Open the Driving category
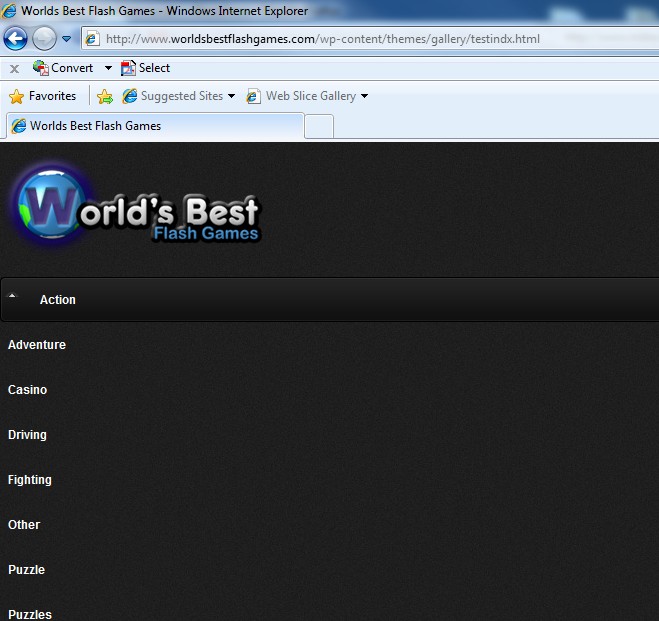The width and height of the screenshot is (659, 621). tap(28, 435)
